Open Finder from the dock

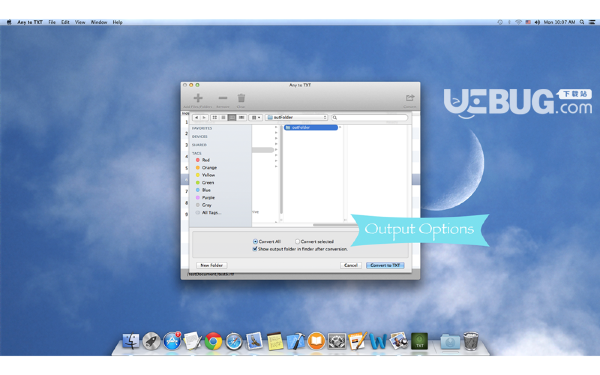(x=131, y=341)
